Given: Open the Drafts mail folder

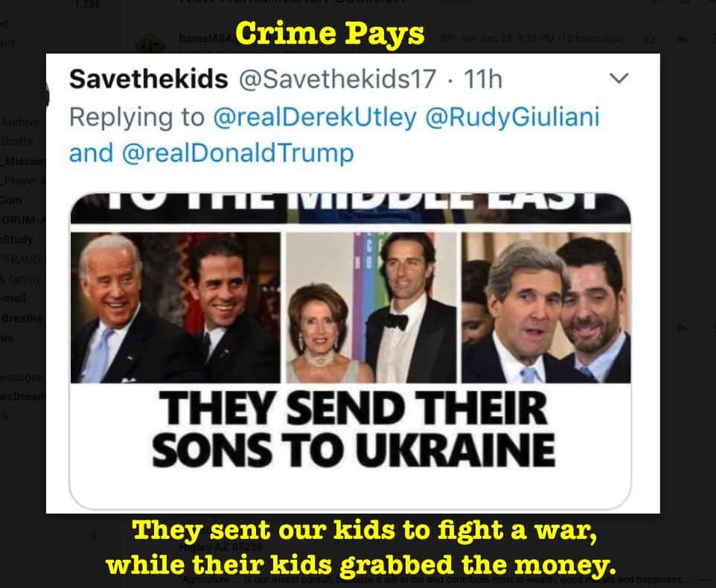Looking at the screenshot, I should point(16,141).
